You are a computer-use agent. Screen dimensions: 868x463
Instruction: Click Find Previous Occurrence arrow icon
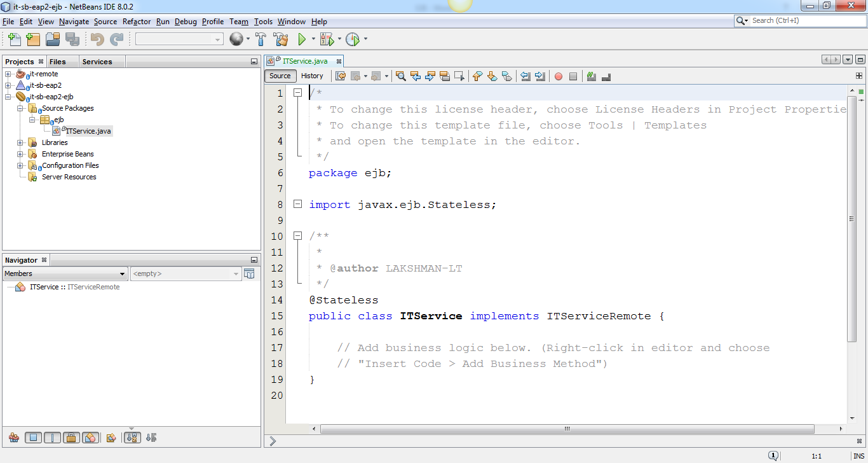coord(415,76)
